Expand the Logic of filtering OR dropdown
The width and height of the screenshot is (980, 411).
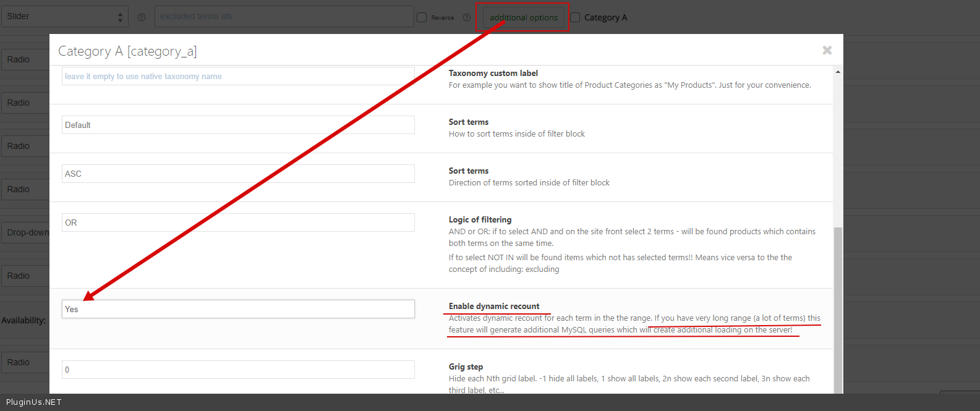(238, 222)
